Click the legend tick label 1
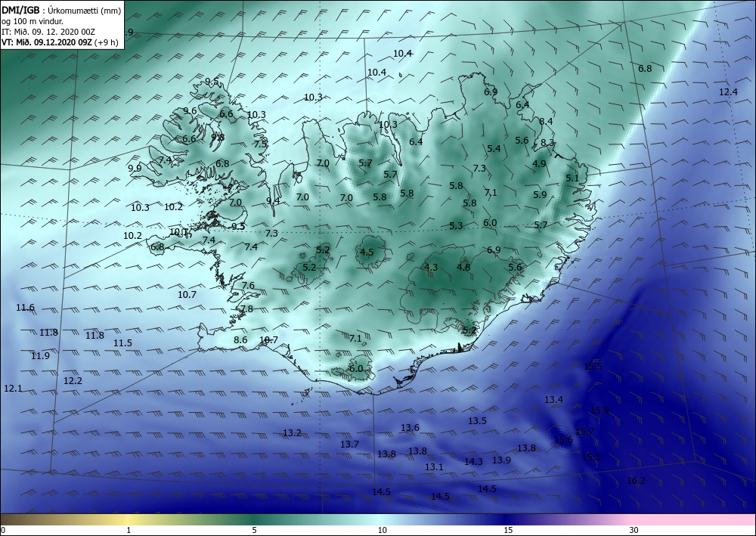Screen dimensions: 756x536 (129, 530)
